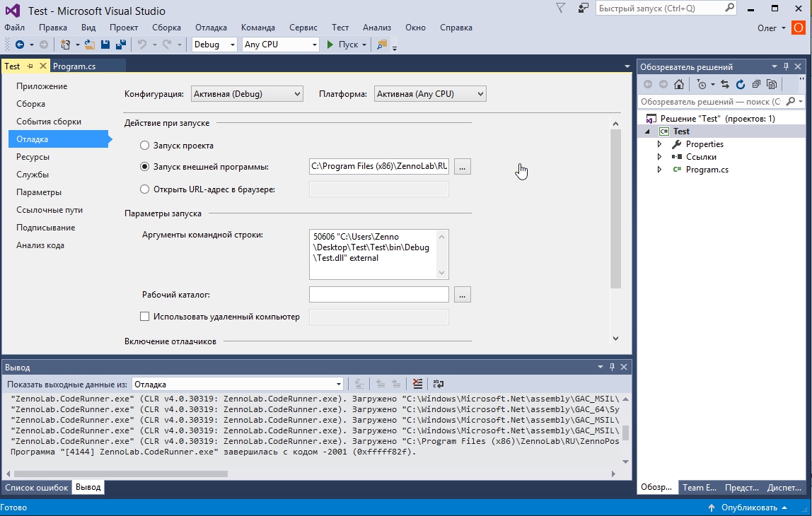Viewport: 812px width, 516px height.
Task: Select the Приложение page in project properties
Action: [x=42, y=86]
